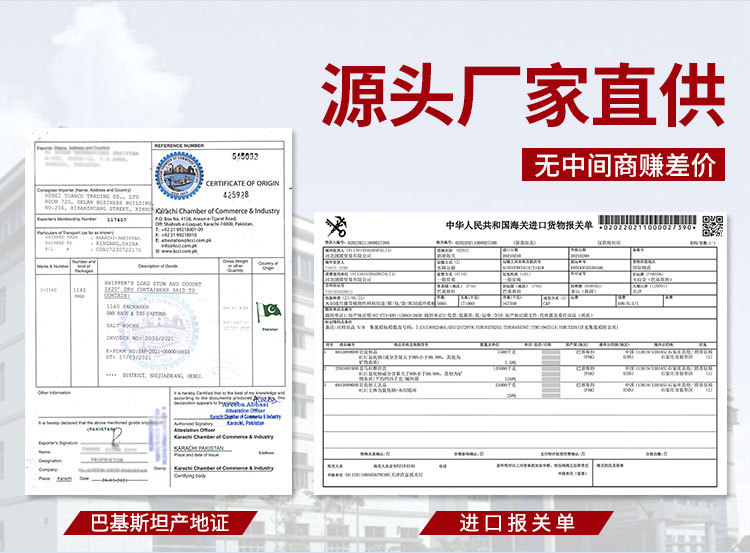Click the barcode on the customs declaration form
Image resolution: width=750 pixels, height=553 pixels.
click(647, 223)
